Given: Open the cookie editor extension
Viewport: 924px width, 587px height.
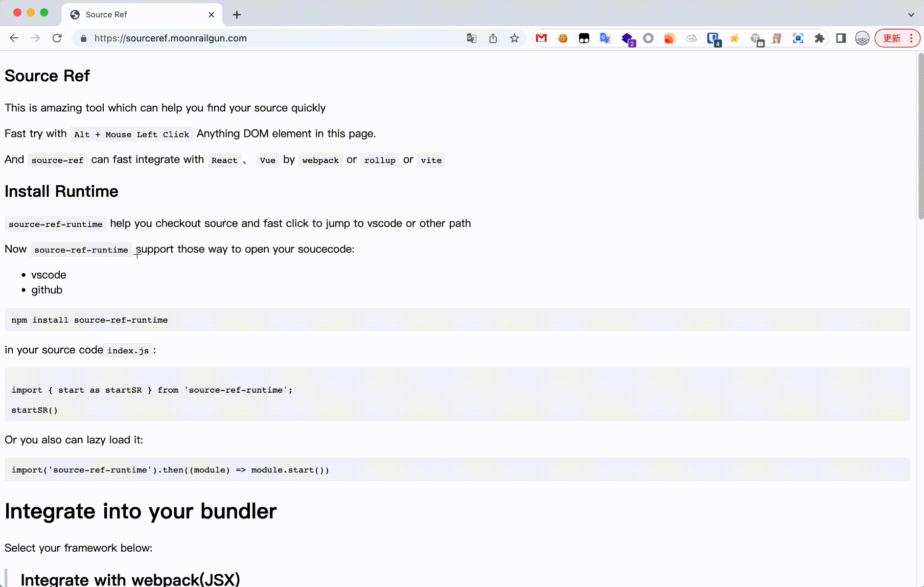Looking at the screenshot, I should coord(563,38).
